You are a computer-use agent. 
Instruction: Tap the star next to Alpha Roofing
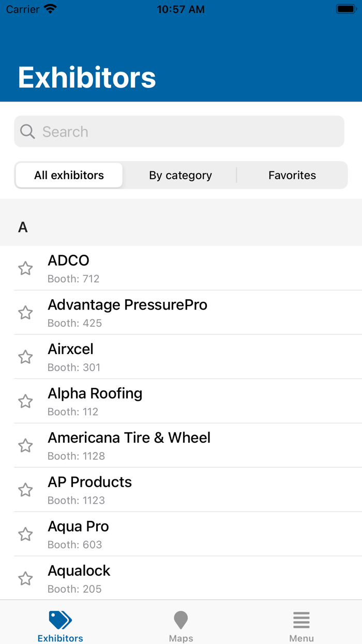click(x=25, y=401)
